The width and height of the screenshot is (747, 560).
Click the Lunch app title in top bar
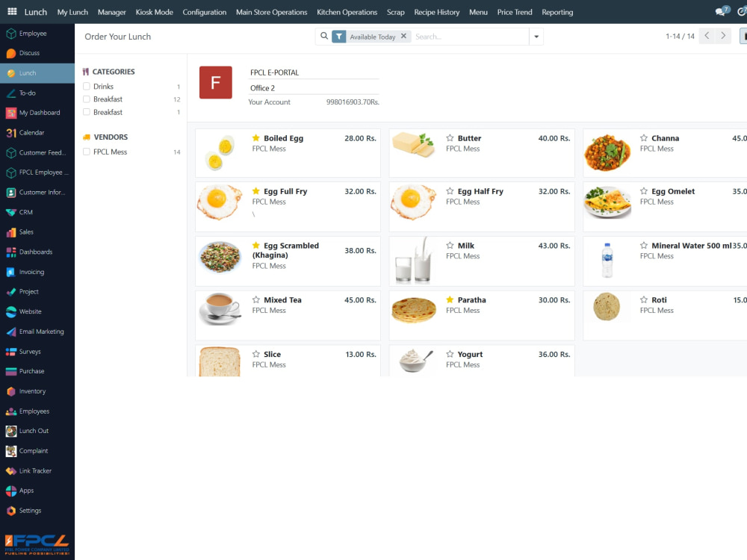[36, 12]
